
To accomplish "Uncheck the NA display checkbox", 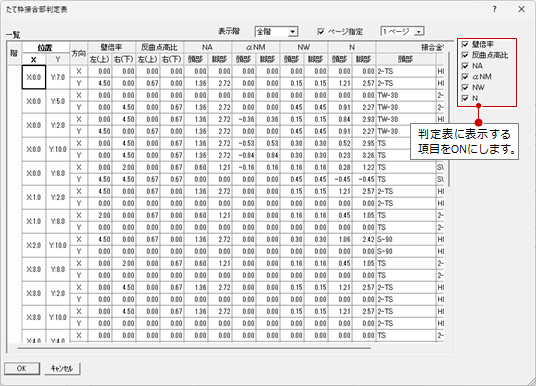I will (465, 66).
